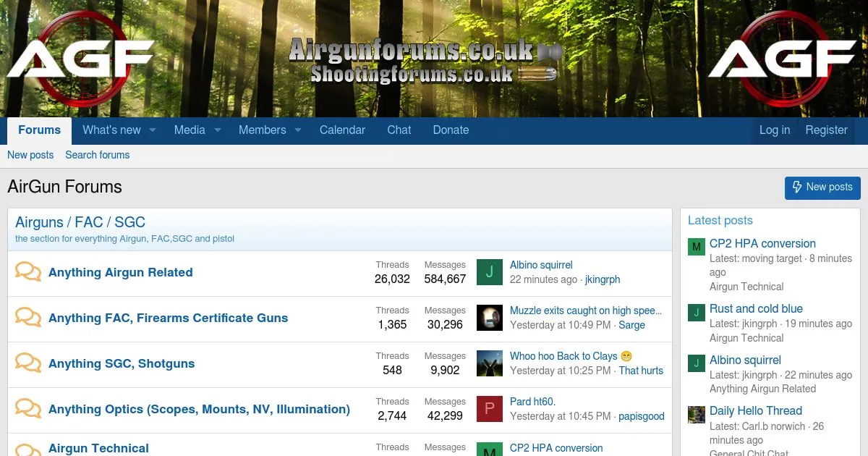The image size is (868, 456).
Task: Open M avatar beside CP2 HPA conversion in sidebar
Action: pyautogui.click(x=696, y=247)
